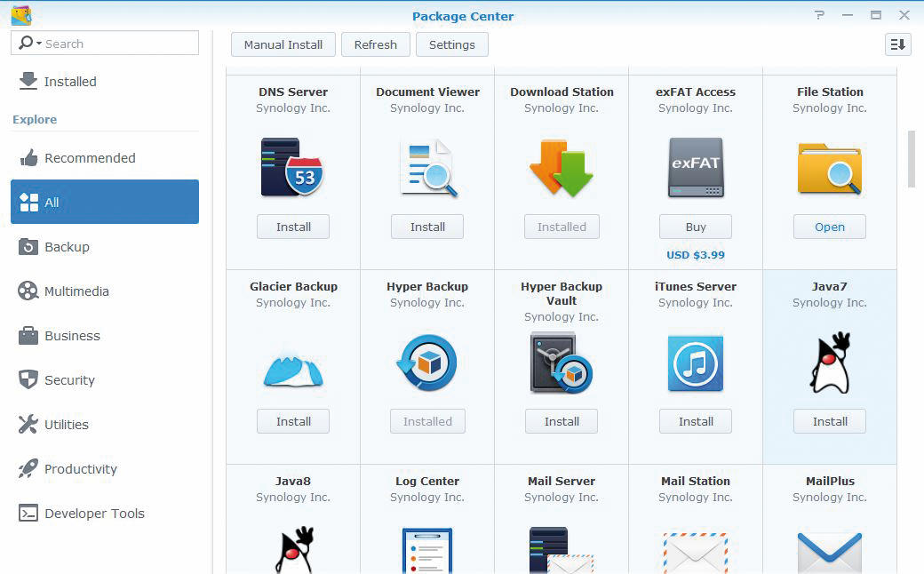
Task: Select the MailPlus envelope icon
Action: coord(830,553)
